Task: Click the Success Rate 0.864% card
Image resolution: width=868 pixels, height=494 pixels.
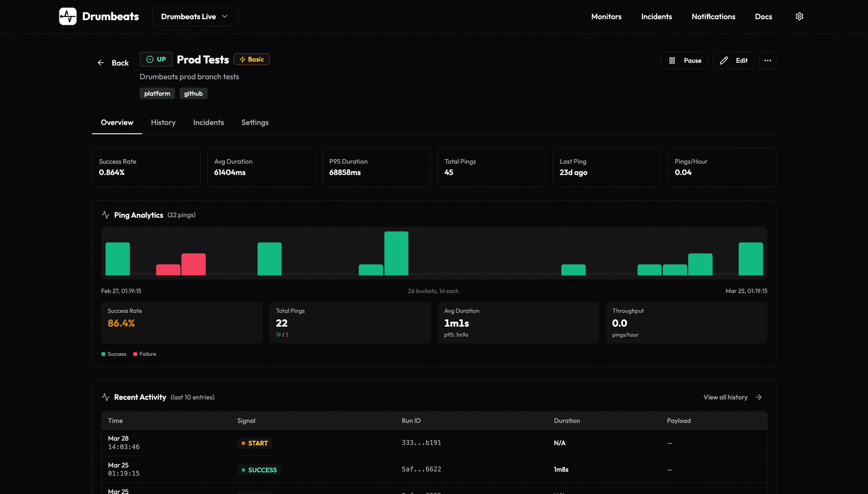Action: (146, 167)
